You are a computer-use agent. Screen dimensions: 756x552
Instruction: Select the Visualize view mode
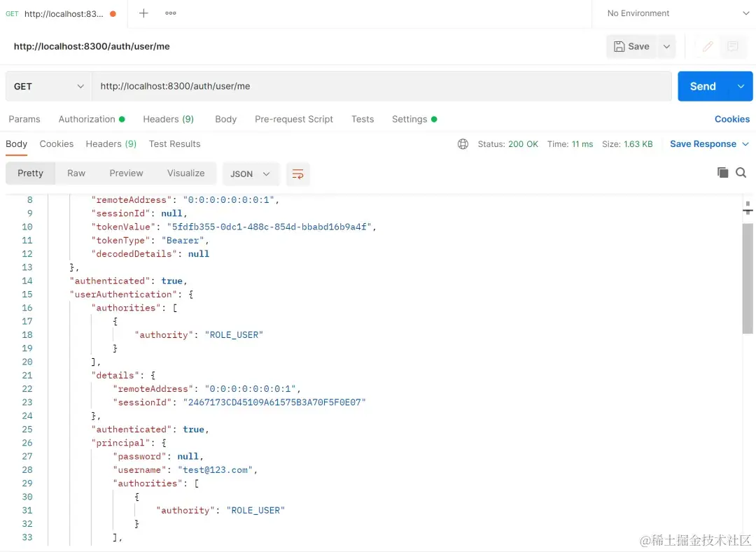(x=185, y=174)
